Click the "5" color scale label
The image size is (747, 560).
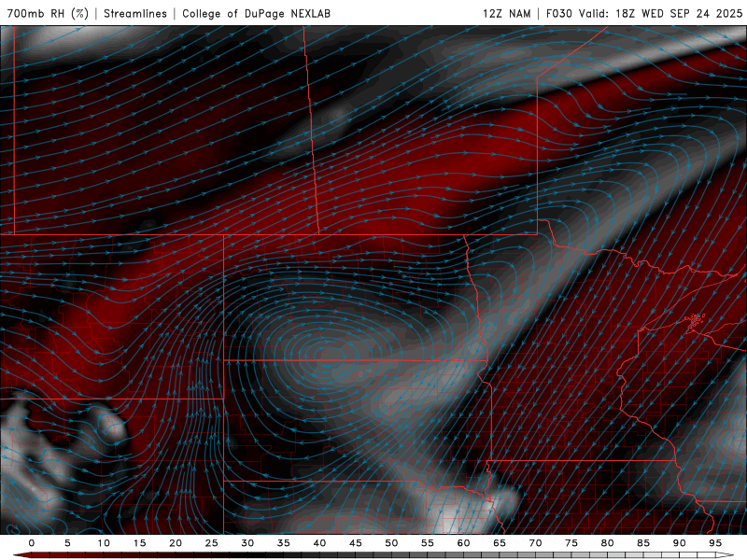[67, 543]
